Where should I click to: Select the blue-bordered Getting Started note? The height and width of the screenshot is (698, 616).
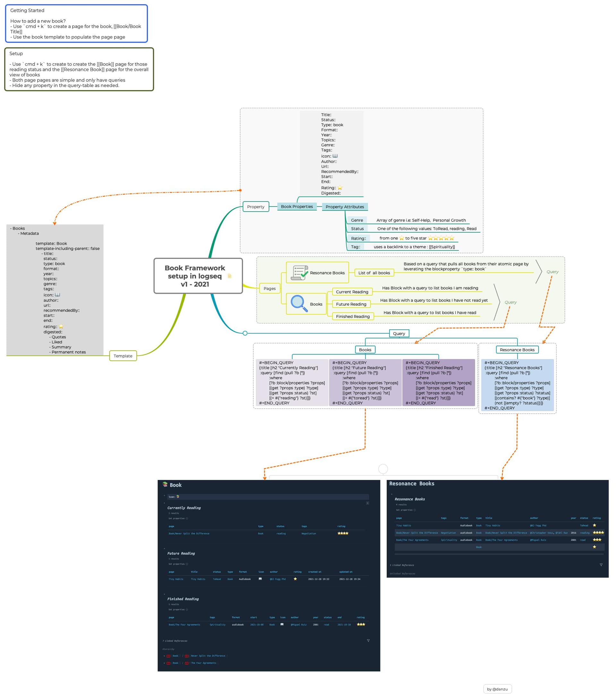coord(76,23)
